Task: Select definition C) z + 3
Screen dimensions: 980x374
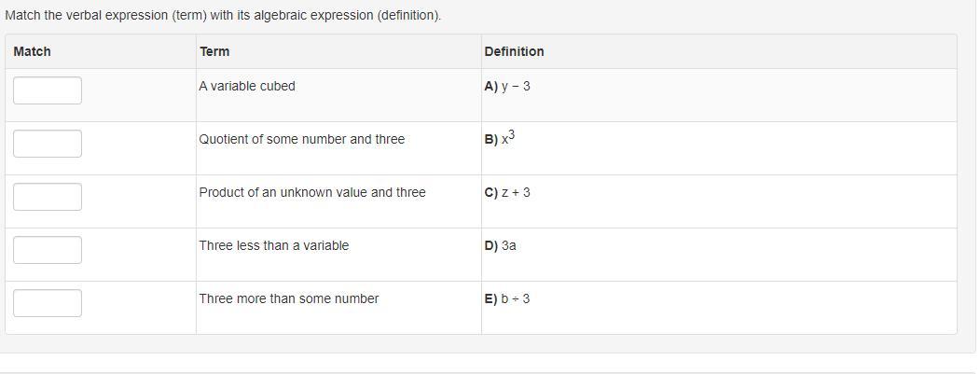Action: pos(507,192)
